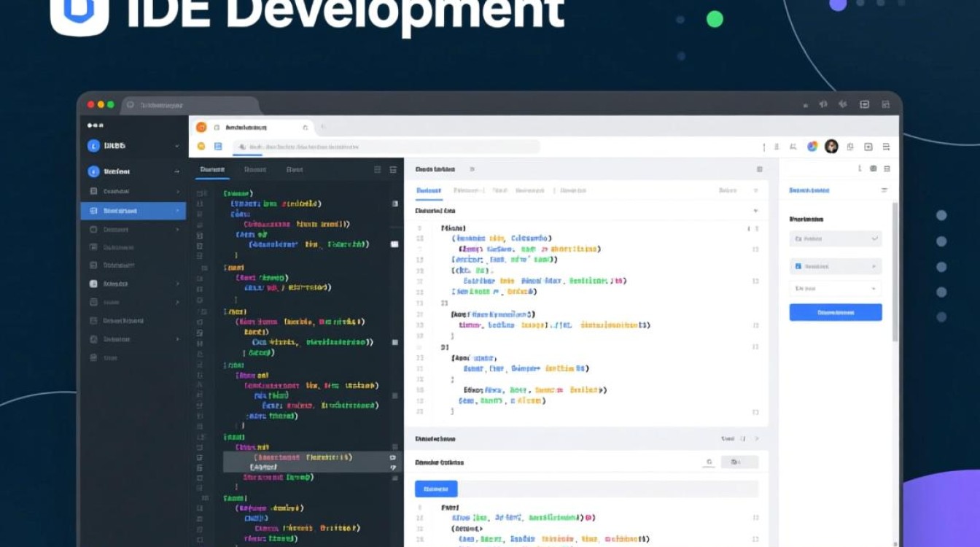Click the grey button in the lower panel header
Viewport: 980px width, 547px height.
pyautogui.click(x=739, y=462)
